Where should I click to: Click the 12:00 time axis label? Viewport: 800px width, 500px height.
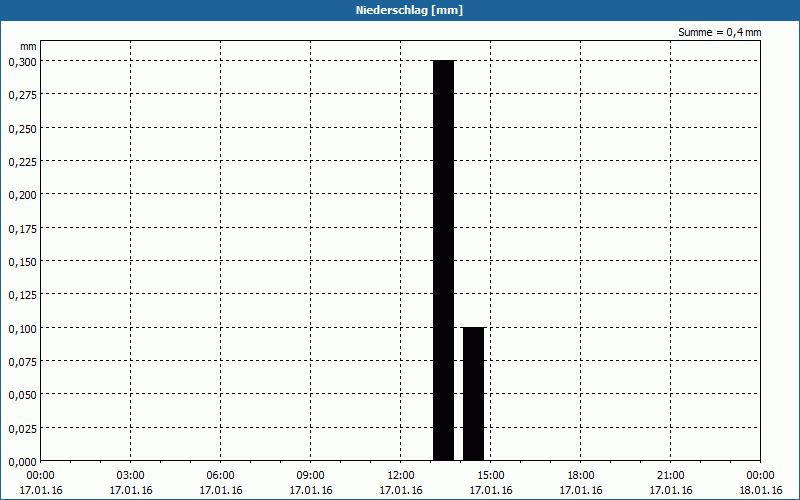(x=401, y=476)
